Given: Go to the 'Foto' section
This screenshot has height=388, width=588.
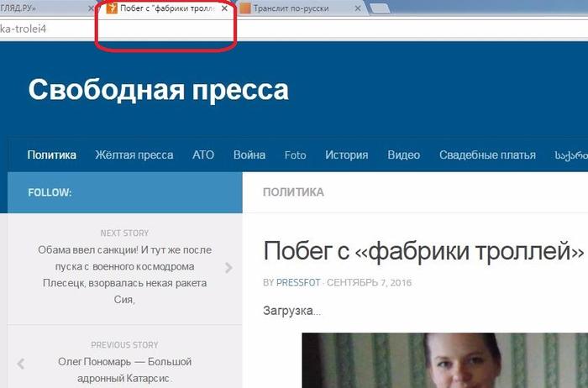Looking at the screenshot, I should (295, 155).
